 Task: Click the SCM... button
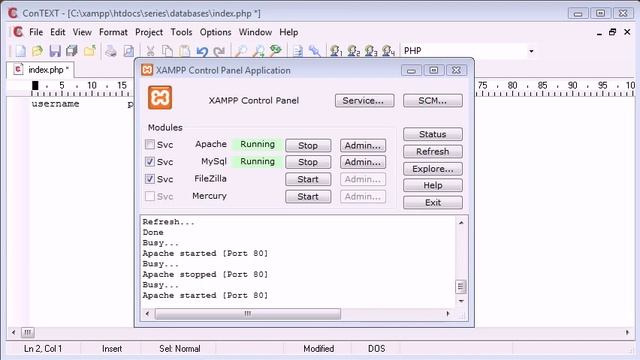click(x=433, y=101)
